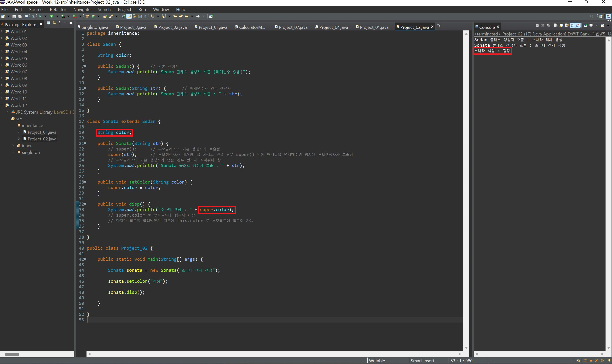612x364 pixels.
Task: Click Collapse All in Package Explorer
Action: pos(49,23)
